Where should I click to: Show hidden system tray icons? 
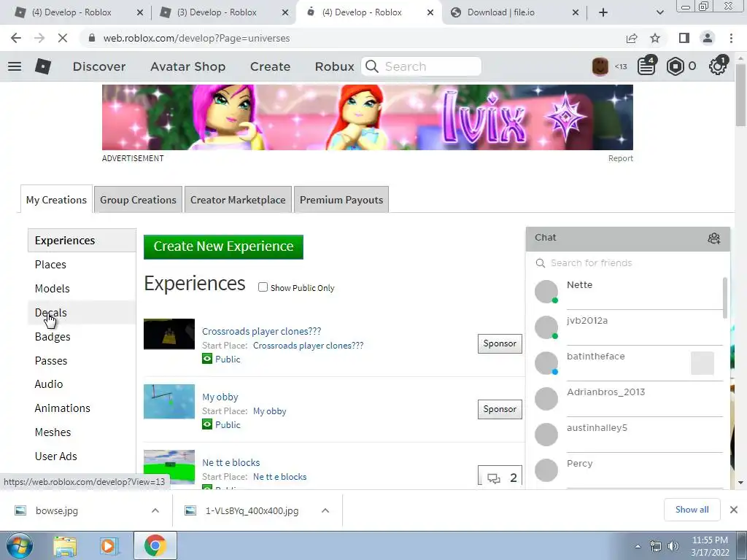(x=638, y=546)
